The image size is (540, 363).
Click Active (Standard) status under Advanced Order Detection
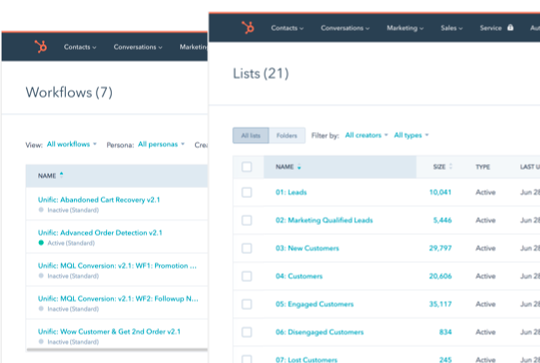tap(71, 243)
